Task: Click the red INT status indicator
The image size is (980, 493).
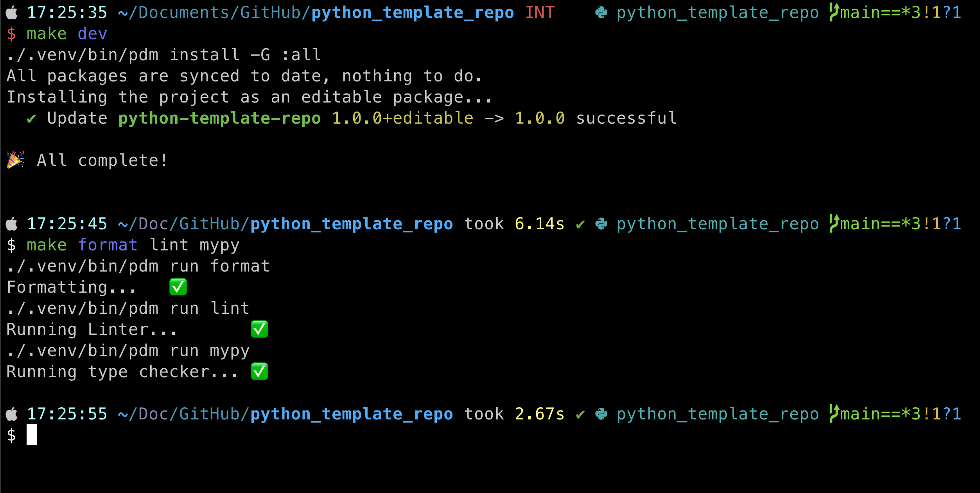Action: click(540, 13)
